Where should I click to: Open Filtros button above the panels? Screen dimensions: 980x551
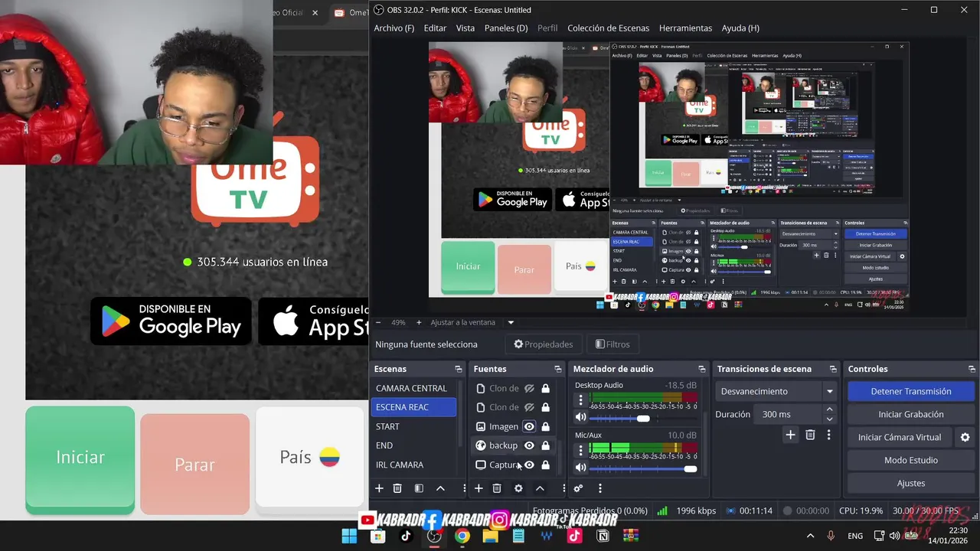pyautogui.click(x=612, y=344)
